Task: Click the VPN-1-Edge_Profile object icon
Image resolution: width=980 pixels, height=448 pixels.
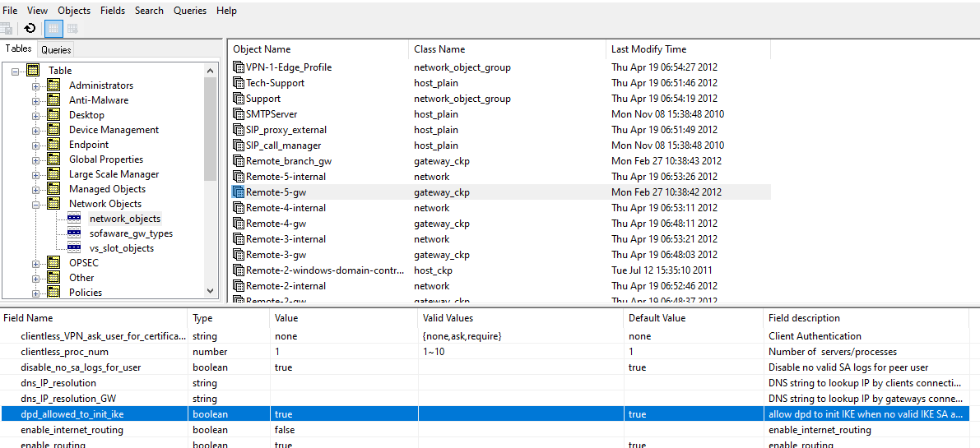Action: click(239, 67)
